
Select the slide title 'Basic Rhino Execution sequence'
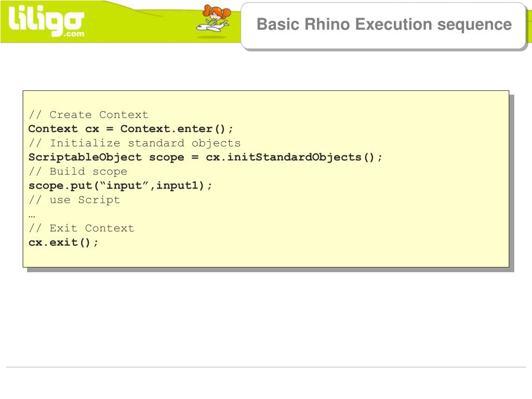(x=384, y=24)
